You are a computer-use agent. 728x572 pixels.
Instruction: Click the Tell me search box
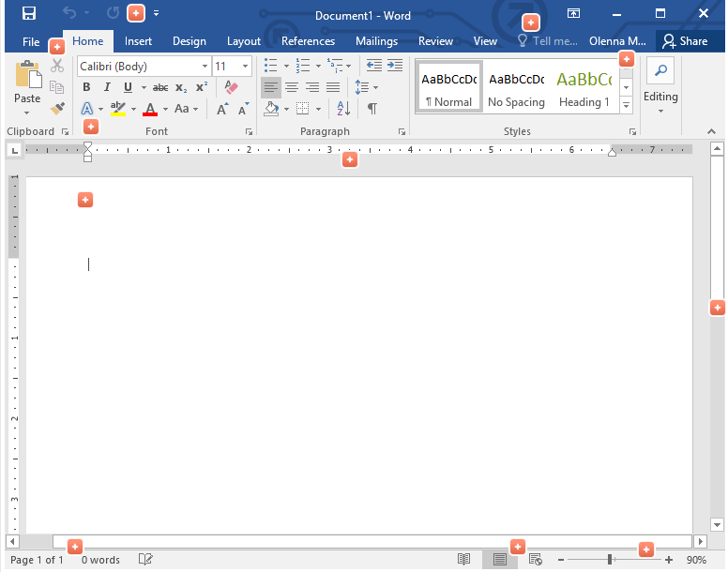(548, 41)
